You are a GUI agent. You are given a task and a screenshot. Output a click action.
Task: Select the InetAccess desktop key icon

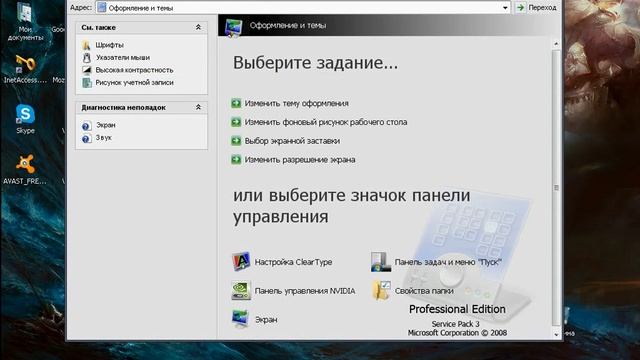[25, 64]
